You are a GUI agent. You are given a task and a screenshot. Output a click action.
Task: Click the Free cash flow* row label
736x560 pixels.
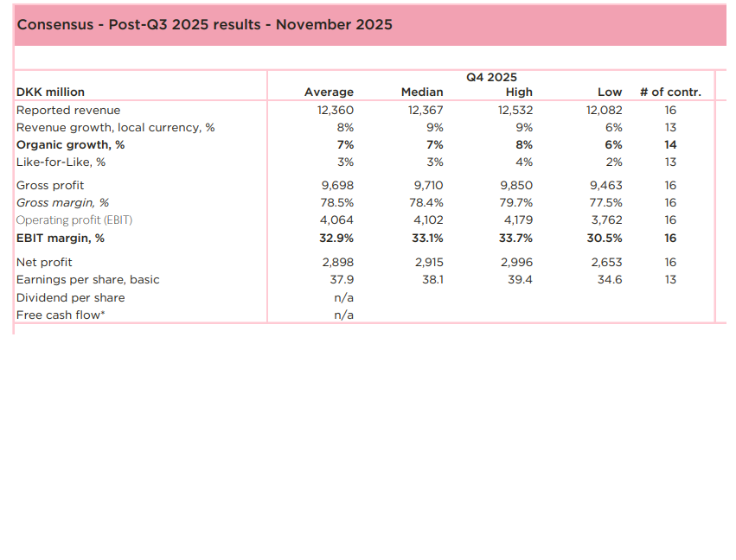point(61,315)
